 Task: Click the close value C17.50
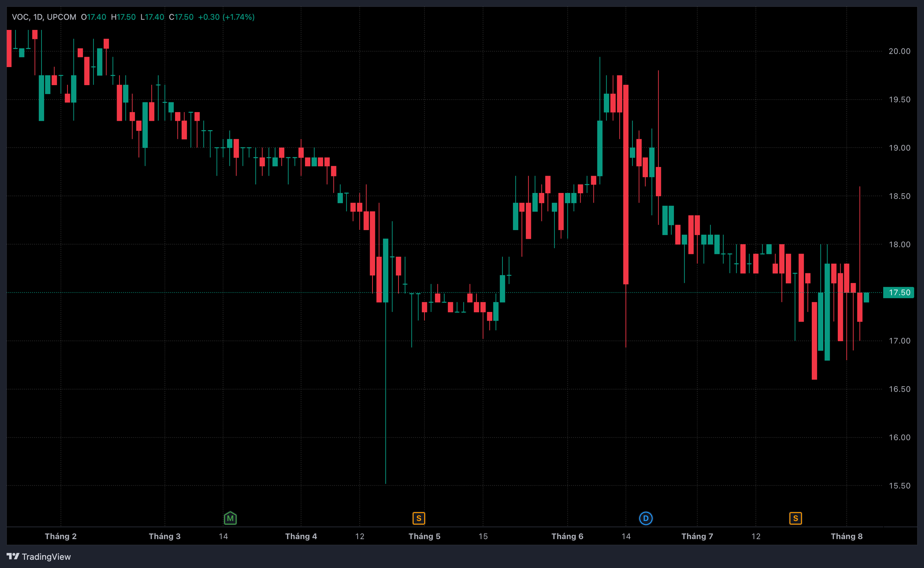coord(181,17)
